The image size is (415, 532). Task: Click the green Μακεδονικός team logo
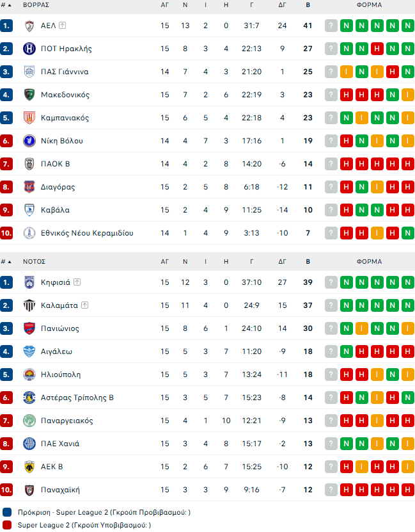29,95
